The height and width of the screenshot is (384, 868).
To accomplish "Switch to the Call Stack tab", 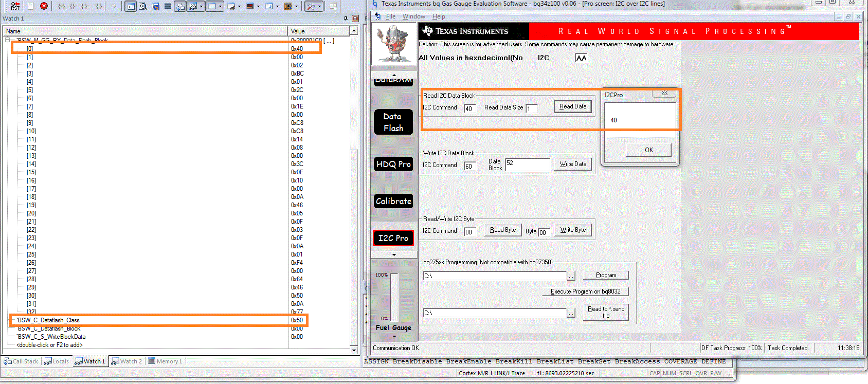I will tap(21, 361).
